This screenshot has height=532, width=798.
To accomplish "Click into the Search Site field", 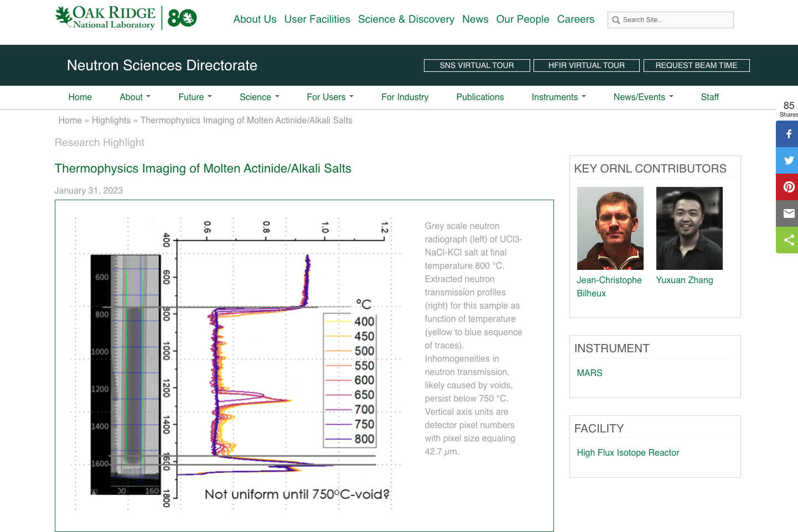I will [675, 20].
